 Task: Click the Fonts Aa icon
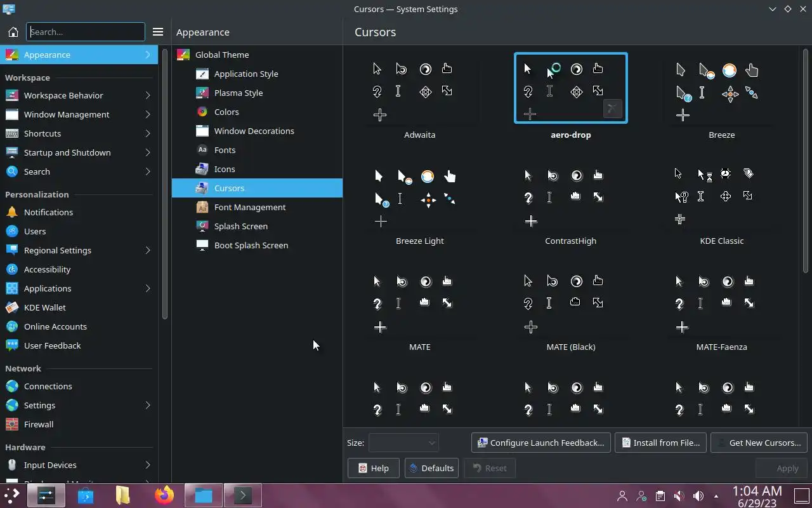pos(202,150)
